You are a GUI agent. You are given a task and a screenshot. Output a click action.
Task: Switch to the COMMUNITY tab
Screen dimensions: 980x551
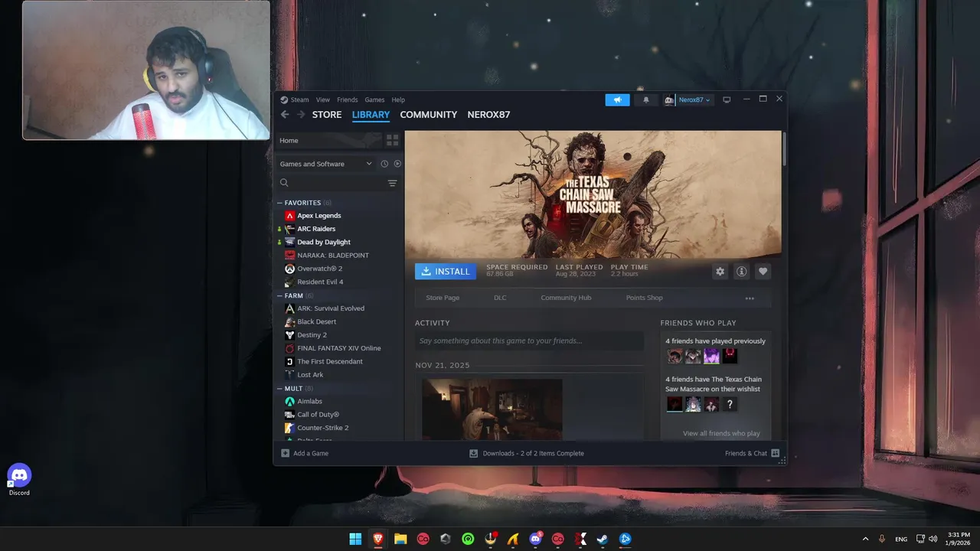(429, 115)
